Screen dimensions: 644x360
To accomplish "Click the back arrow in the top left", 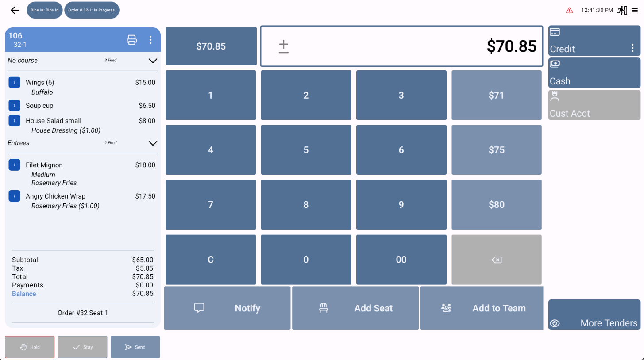I will [x=15, y=10].
